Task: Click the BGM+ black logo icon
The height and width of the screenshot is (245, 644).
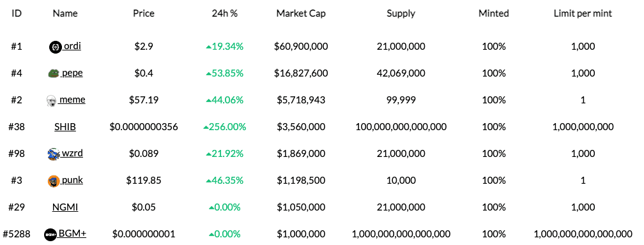Action: pyautogui.click(x=50, y=234)
